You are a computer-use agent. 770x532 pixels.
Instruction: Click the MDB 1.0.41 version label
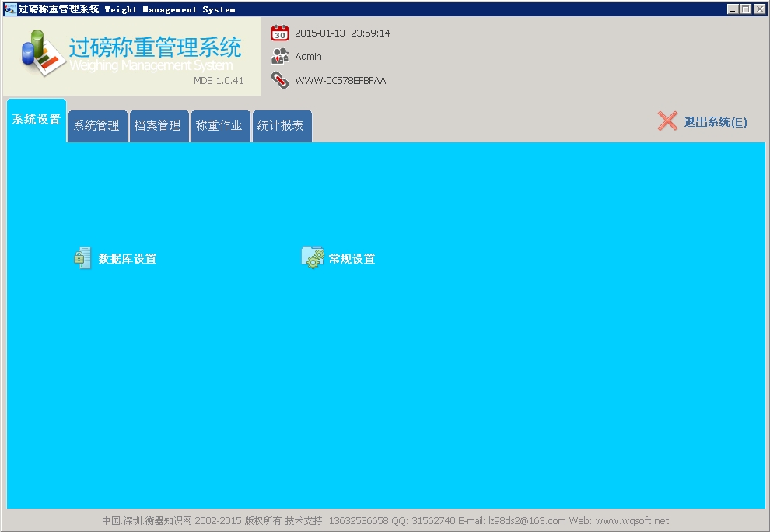pyautogui.click(x=219, y=81)
